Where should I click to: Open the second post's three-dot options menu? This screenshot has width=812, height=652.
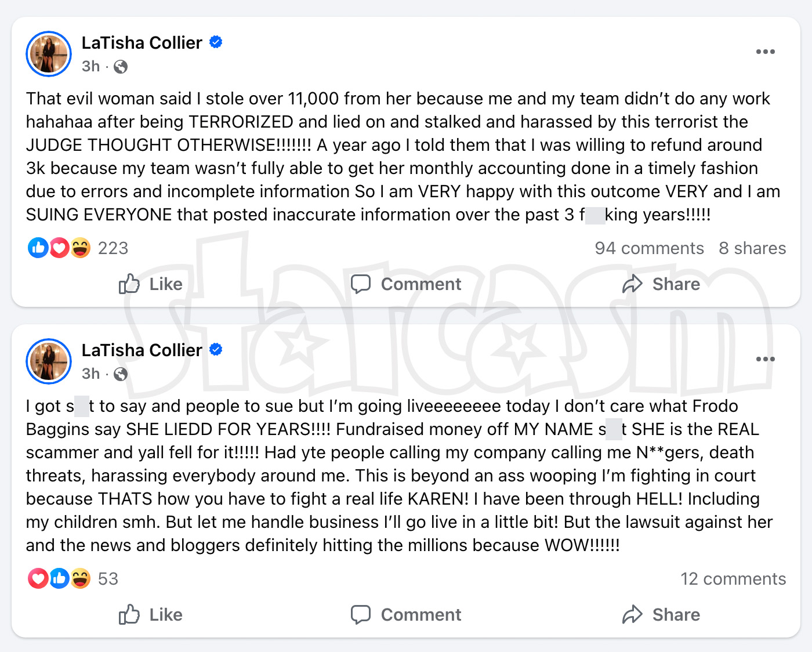click(x=765, y=359)
